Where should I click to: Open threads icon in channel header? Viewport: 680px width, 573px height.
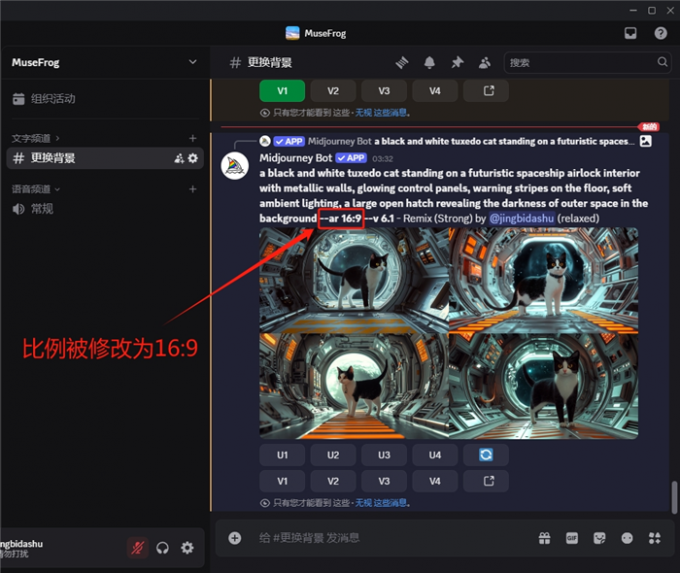click(402, 63)
